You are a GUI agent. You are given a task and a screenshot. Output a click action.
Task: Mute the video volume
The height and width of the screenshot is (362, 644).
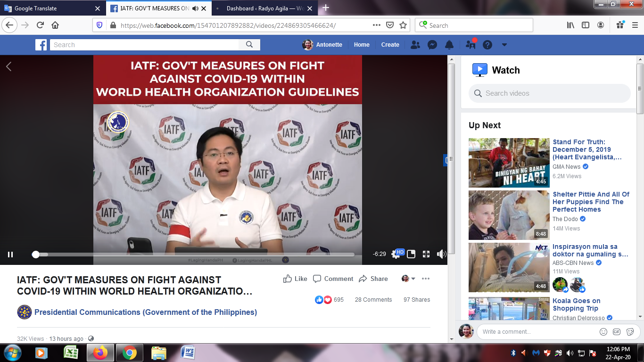(441, 255)
